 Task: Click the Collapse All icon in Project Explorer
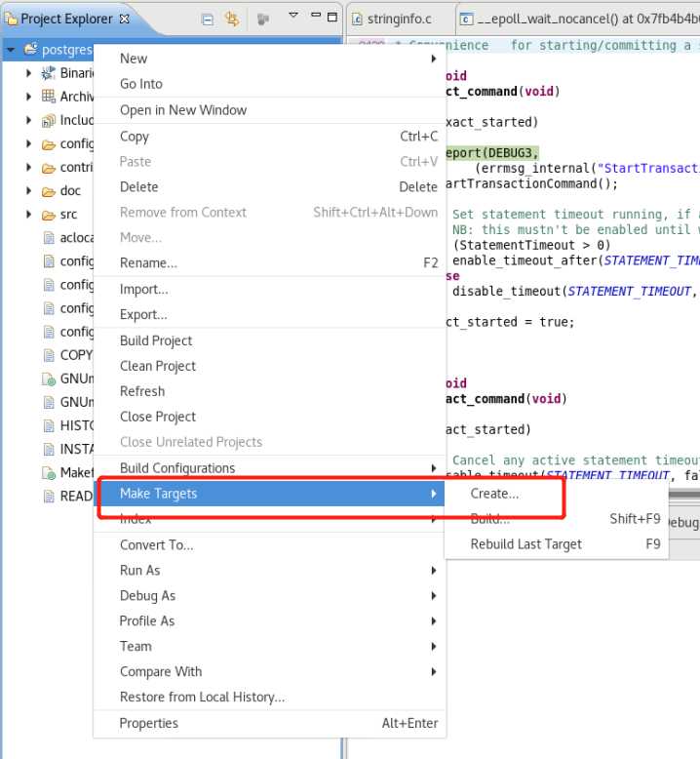[208, 20]
